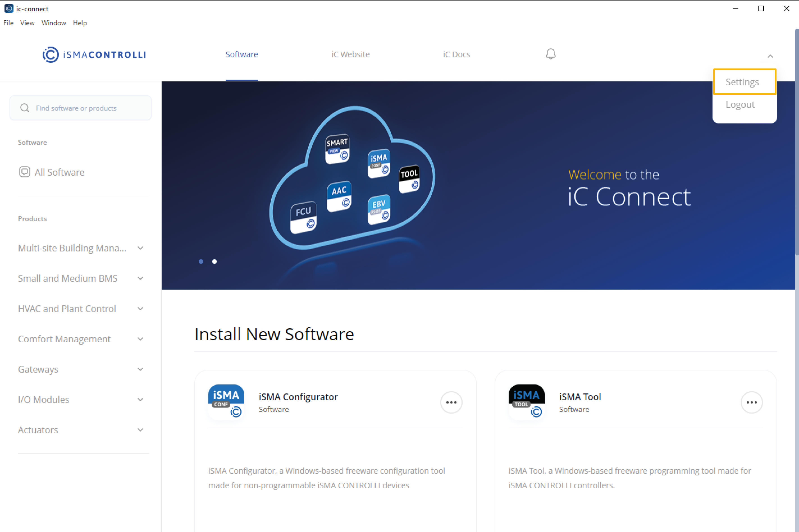Open the notifications bell
This screenshot has width=799, height=532.
click(x=550, y=54)
